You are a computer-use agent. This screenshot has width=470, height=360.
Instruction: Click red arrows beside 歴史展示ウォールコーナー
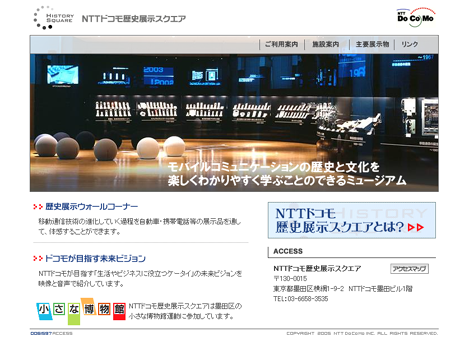click(38, 207)
